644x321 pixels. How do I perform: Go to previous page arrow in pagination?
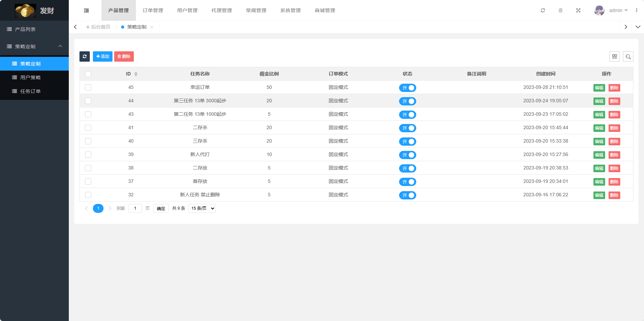point(86,208)
